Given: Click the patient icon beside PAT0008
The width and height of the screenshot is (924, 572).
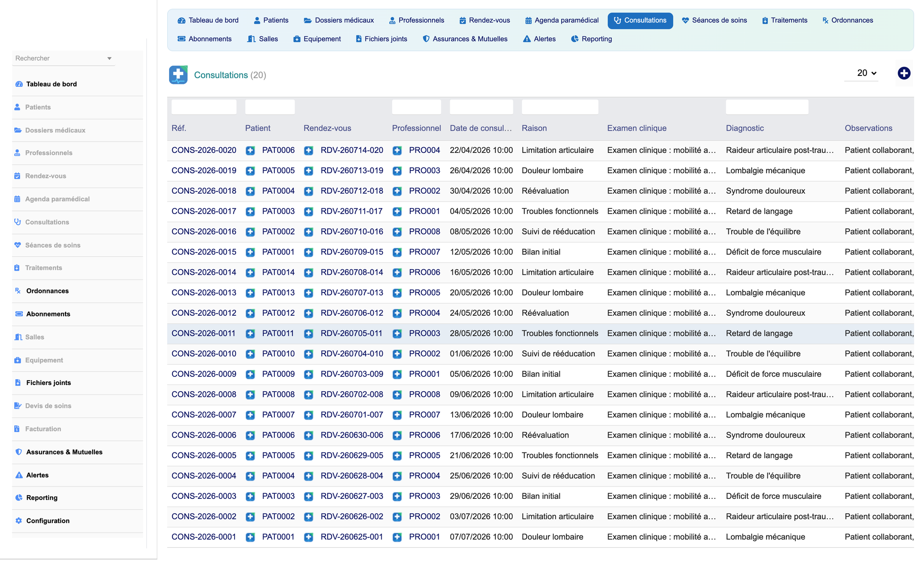Looking at the screenshot, I should [x=250, y=395].
